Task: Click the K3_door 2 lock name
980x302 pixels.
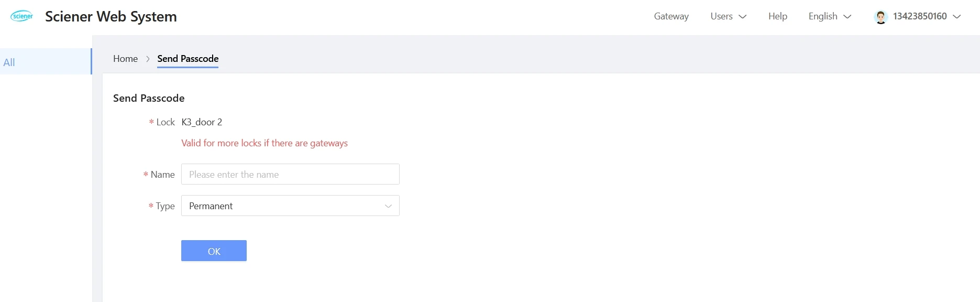Action: [202, 122]
